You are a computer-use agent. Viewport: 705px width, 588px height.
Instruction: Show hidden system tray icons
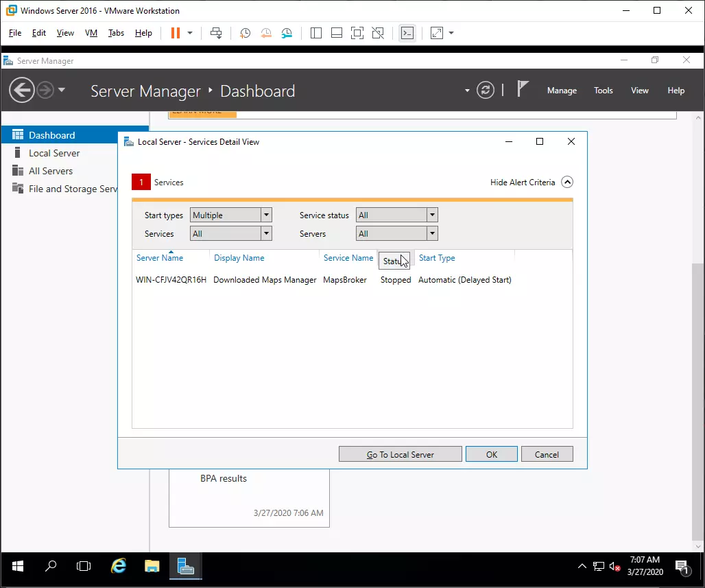pyautogui.click(x=582, y=566)
